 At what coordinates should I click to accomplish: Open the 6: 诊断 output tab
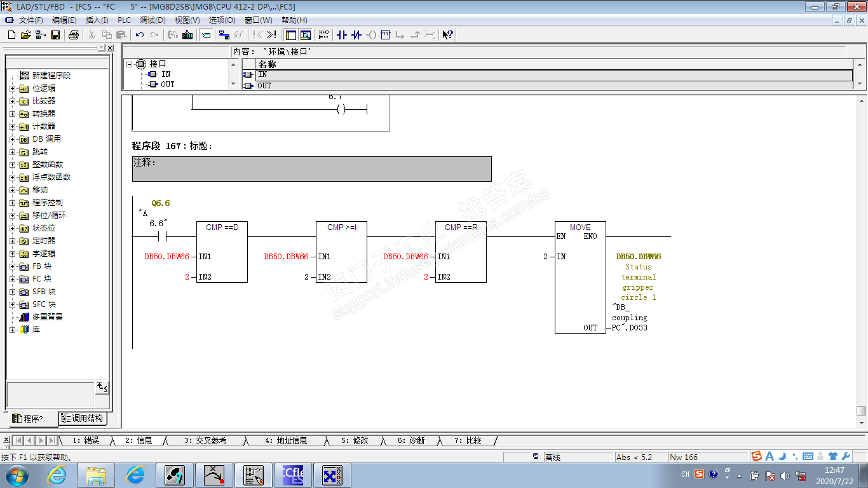pos(411,440)
